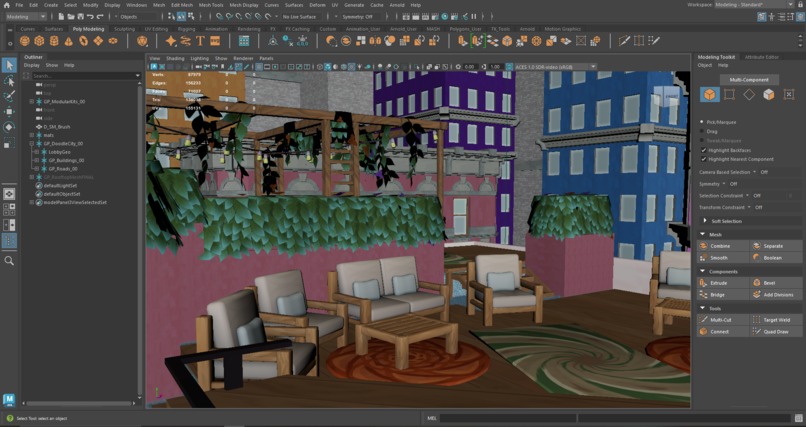This screenshot has width=806, height=427.
Task: Open the search magnifier in toolbox
Action: (x=9, y=261)
